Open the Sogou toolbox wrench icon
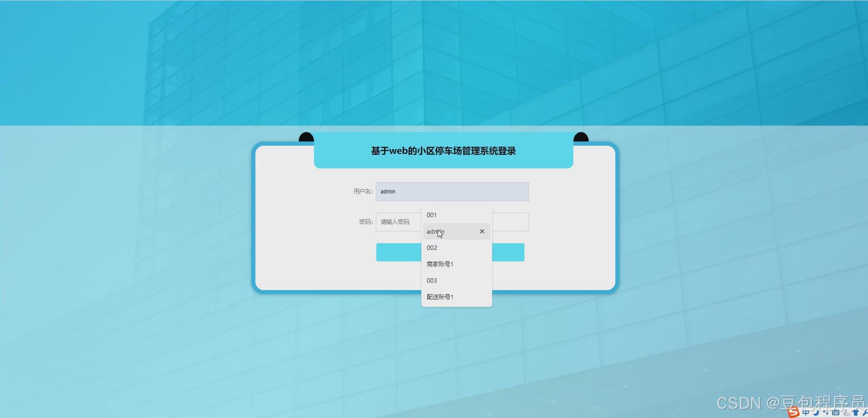 866,413
